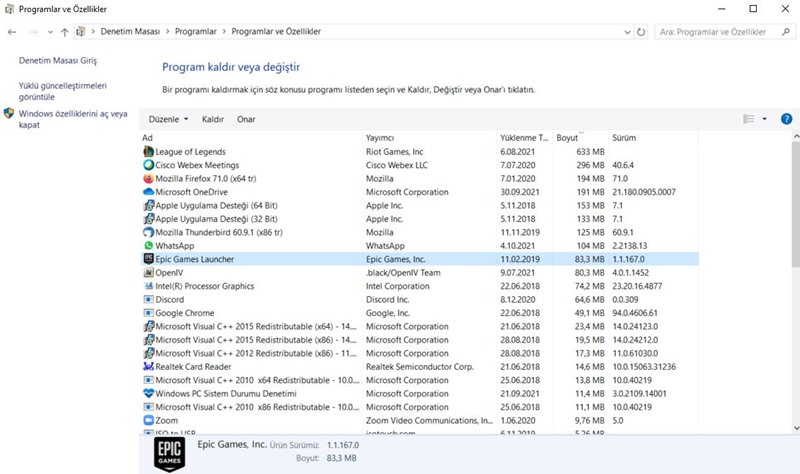Click the League of Legends program icon
This screenshot has width=800, height=474.
[x=148, y=152]
